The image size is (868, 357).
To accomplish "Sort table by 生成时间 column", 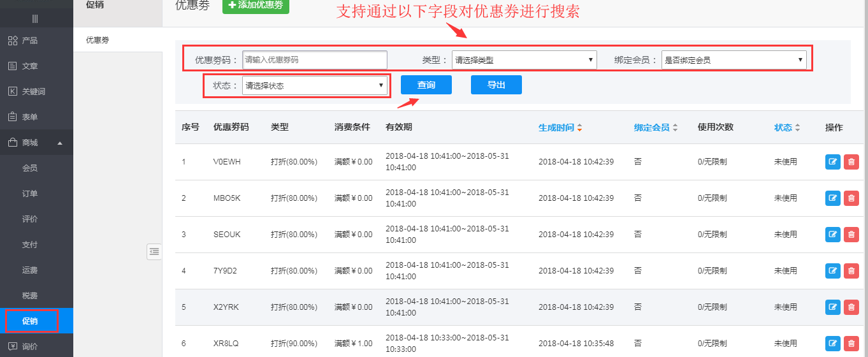I will tap(560, 127).
